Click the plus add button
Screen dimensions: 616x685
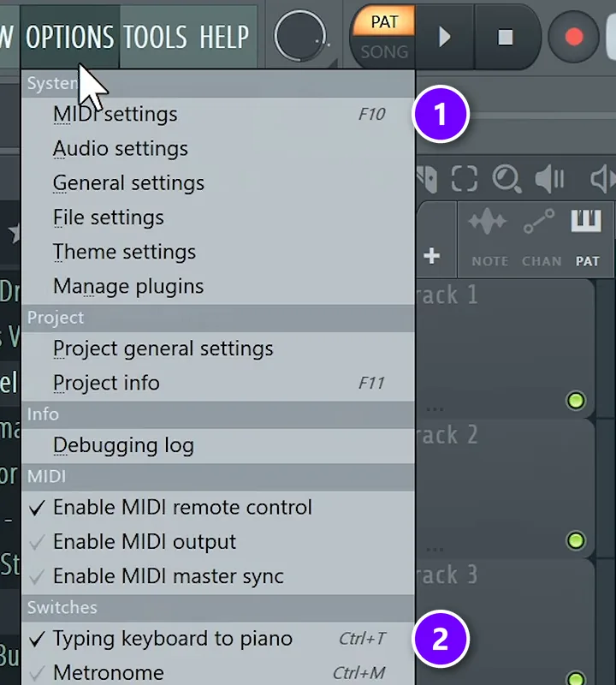pos(432,256)
